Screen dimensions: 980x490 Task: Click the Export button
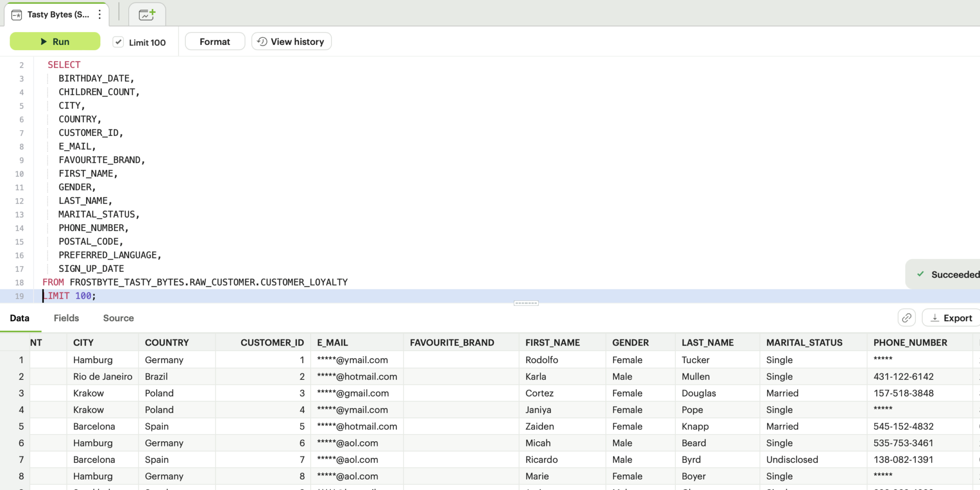point(950,317)
